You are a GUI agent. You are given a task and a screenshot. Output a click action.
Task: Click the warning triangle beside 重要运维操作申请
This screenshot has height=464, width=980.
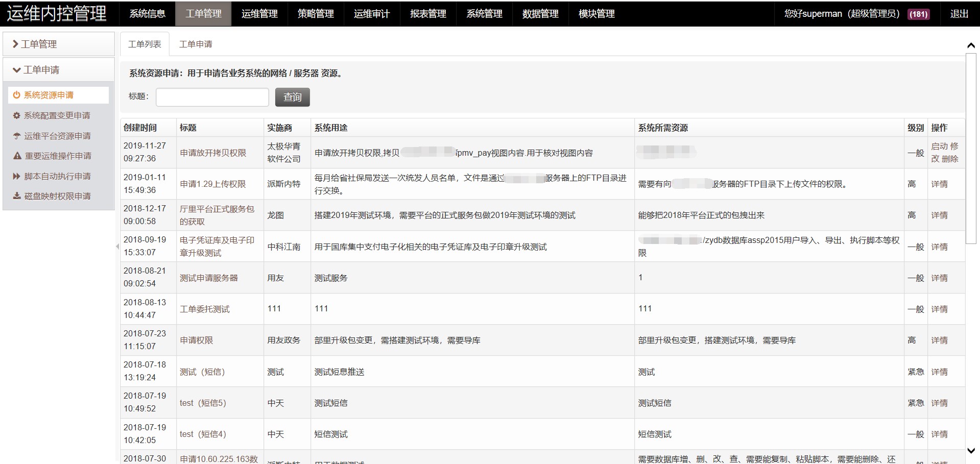[x=17, y=156]
